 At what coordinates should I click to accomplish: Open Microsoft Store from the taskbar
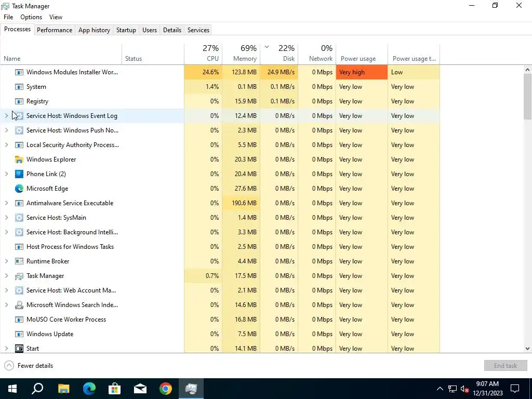pyautogui.click(x=115, y=389)
